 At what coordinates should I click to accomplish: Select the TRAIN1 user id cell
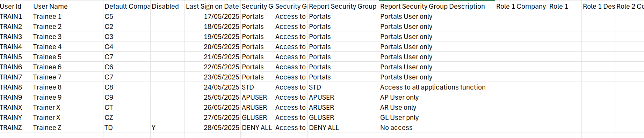coord(16,16)
